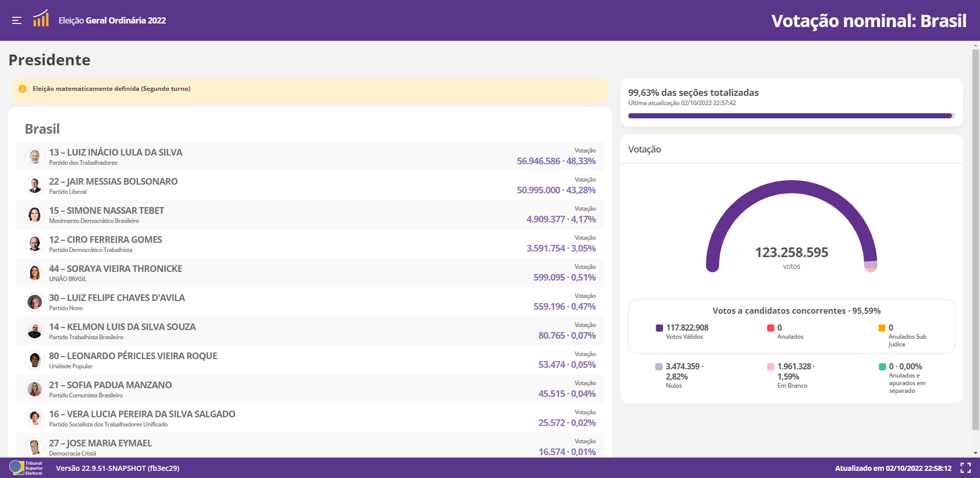This screenshot has width=980, height=478.
Task: Click the Votação gauge chart arc
Action: pos(792,186)
